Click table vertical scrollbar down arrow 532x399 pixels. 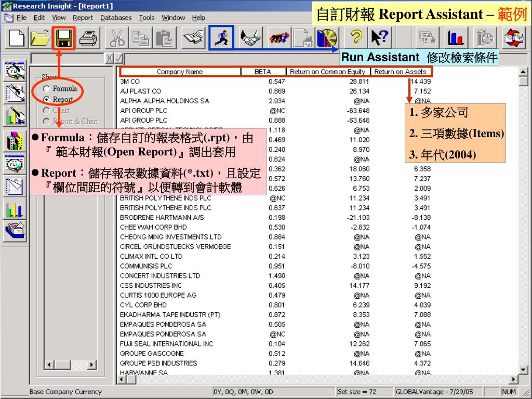[x=523, y=370]
